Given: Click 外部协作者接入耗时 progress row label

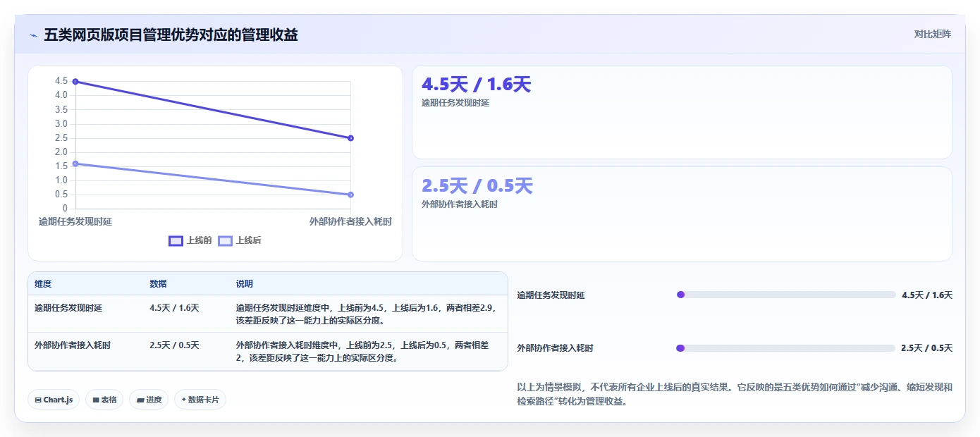Looking at the screenshot, I should pos(556,348).
